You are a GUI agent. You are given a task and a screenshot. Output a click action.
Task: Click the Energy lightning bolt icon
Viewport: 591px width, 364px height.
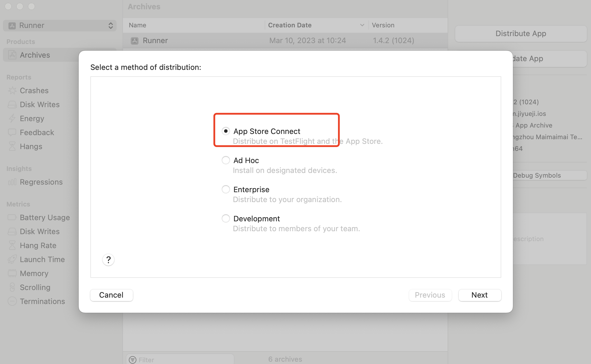point(12,119)
